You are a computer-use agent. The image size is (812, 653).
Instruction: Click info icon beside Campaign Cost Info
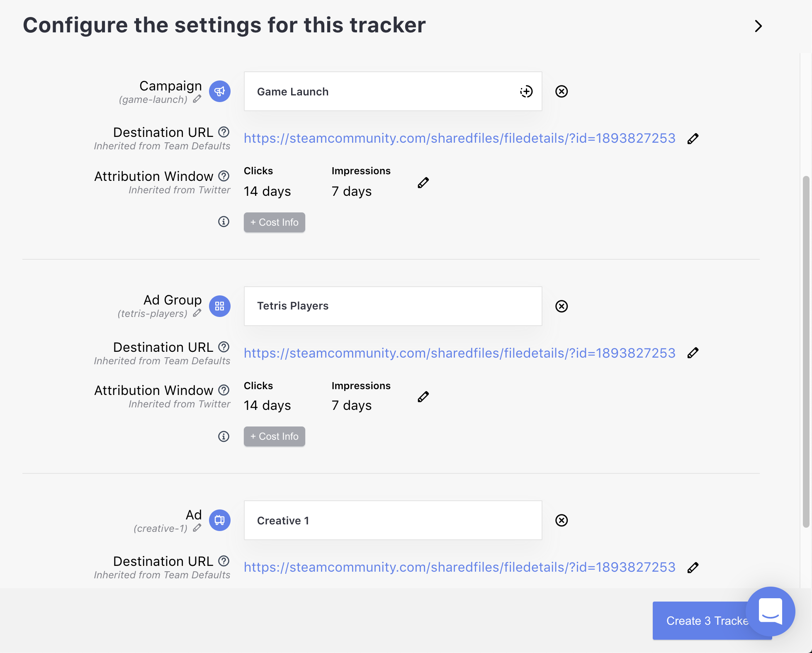[224, 222]
